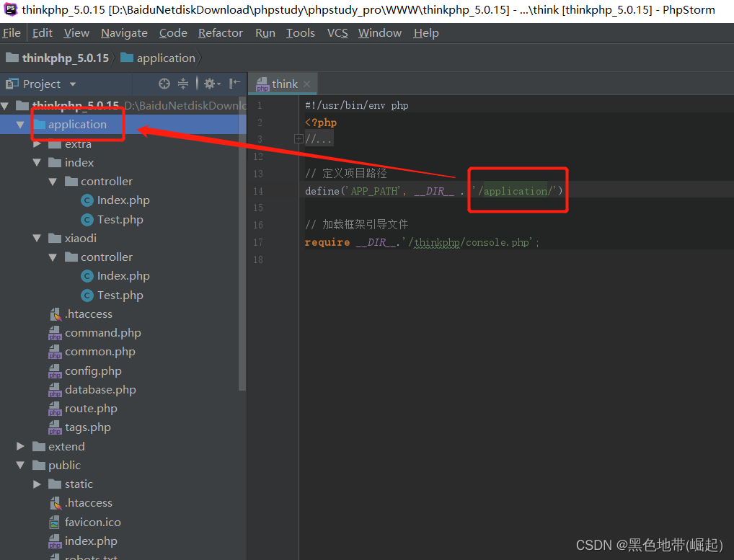Click the PHP file icon next to common.php
The image size is (734, 560).
tap(56, 351)
